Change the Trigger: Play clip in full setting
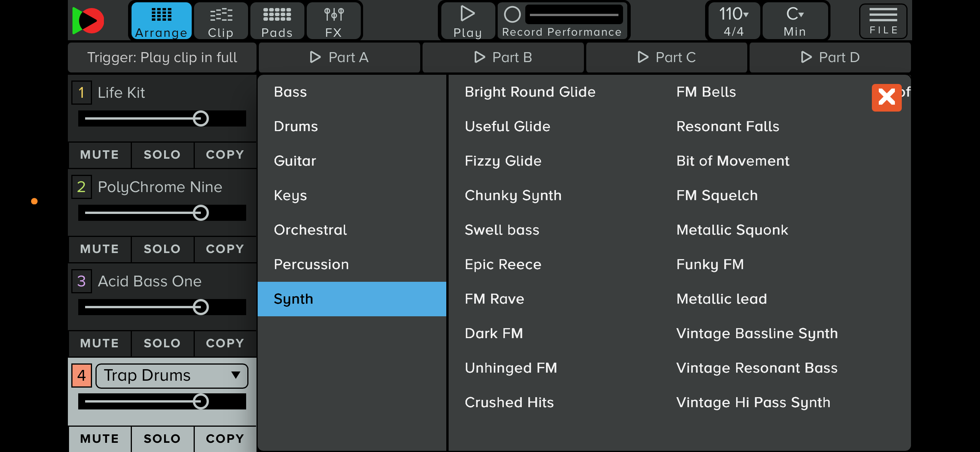Viewport: 980px width, 452px height. pyautogui.click(x=162, y=58)
